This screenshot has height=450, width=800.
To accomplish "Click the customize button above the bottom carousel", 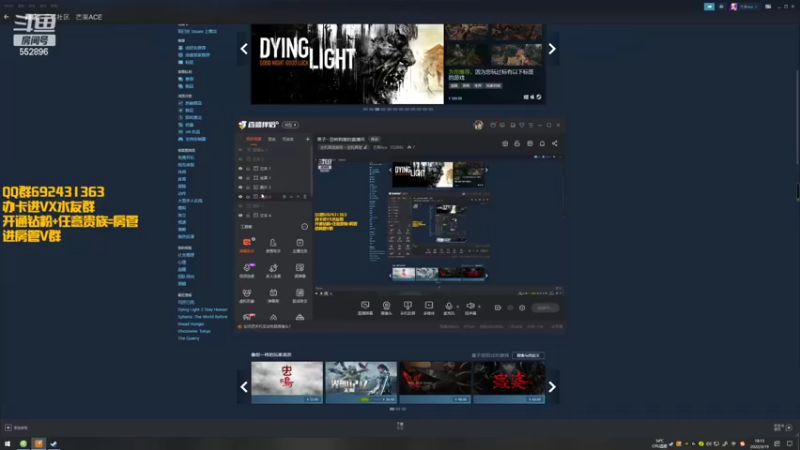I will (x=528, y=355).
